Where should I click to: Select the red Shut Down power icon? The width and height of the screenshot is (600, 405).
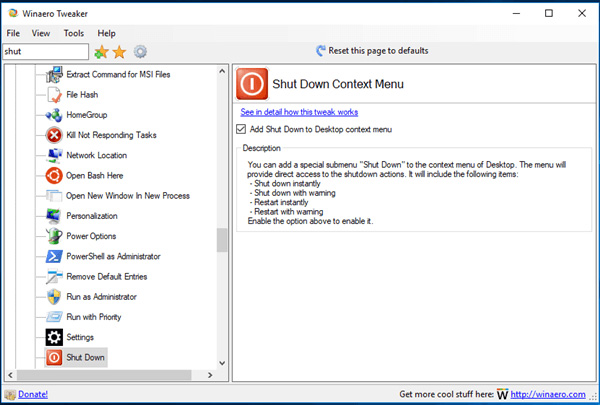pyautogui.click(x=54, y=357)
